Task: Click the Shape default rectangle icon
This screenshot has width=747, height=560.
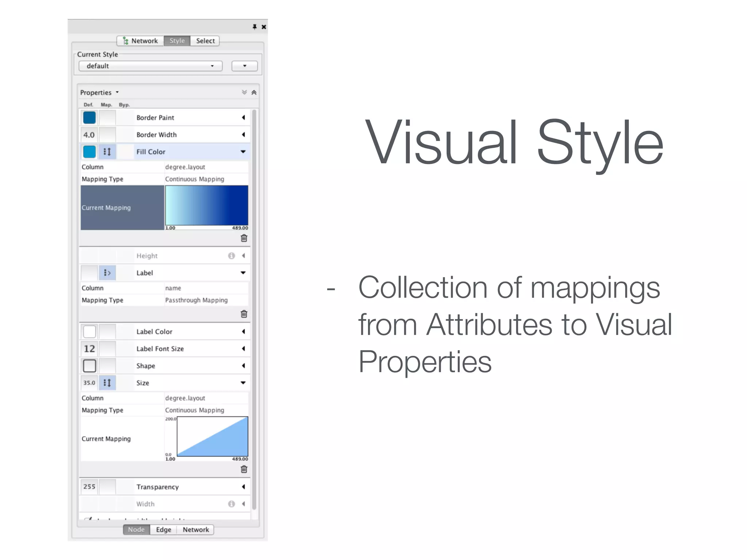Action: pos(89,366)
